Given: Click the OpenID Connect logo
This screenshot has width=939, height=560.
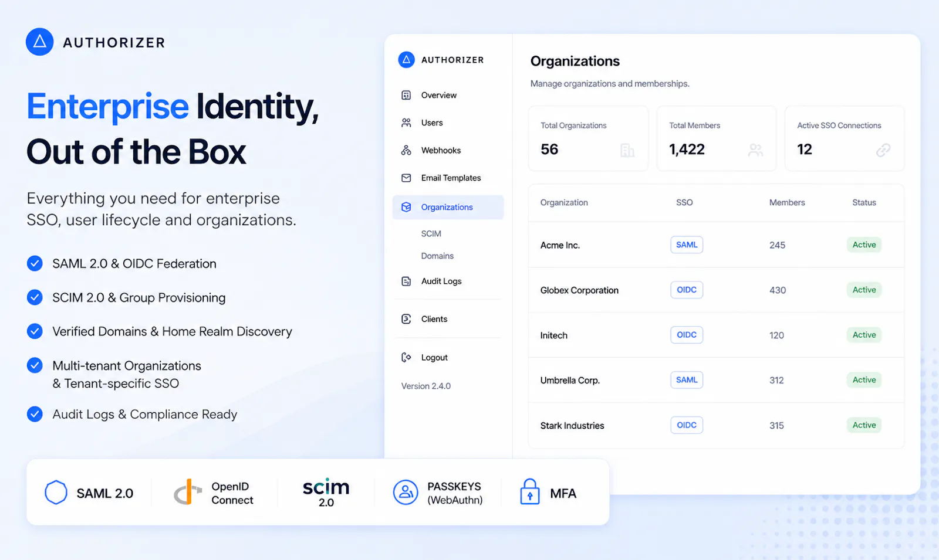Looking at the screenshot, I should (x=188, y=492).
